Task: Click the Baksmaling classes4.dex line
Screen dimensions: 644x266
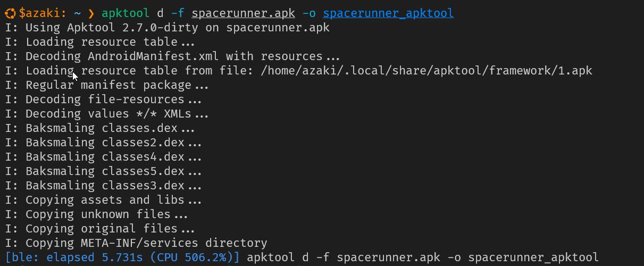Action: (x=103, y=157)
